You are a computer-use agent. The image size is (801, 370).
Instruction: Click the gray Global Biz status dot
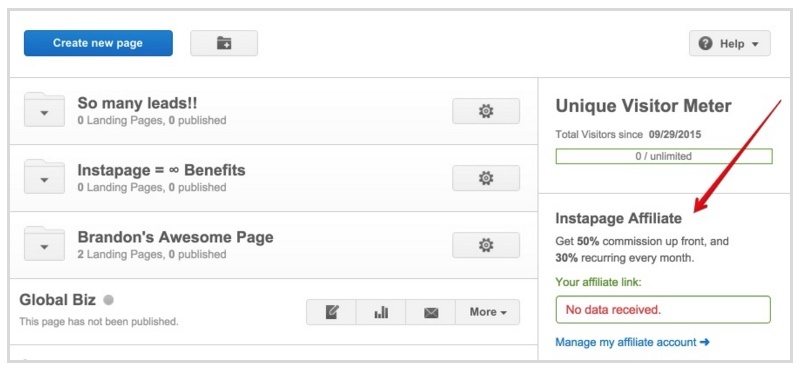coord(108,300)
